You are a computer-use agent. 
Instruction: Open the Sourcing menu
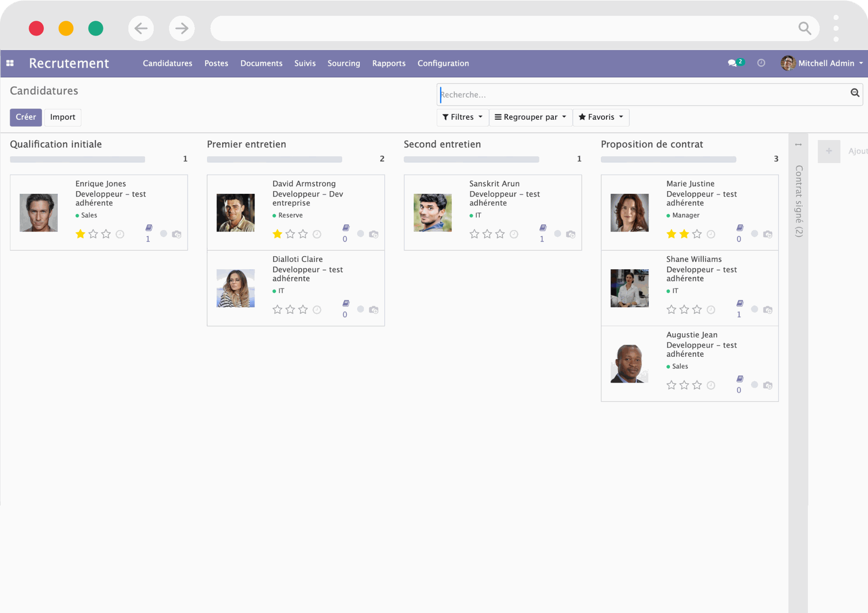pyautogui.click(x=344, y=63)
